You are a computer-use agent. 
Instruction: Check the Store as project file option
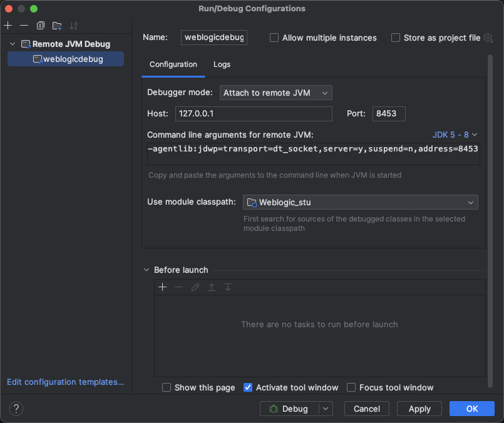click(x=396, y=38)
